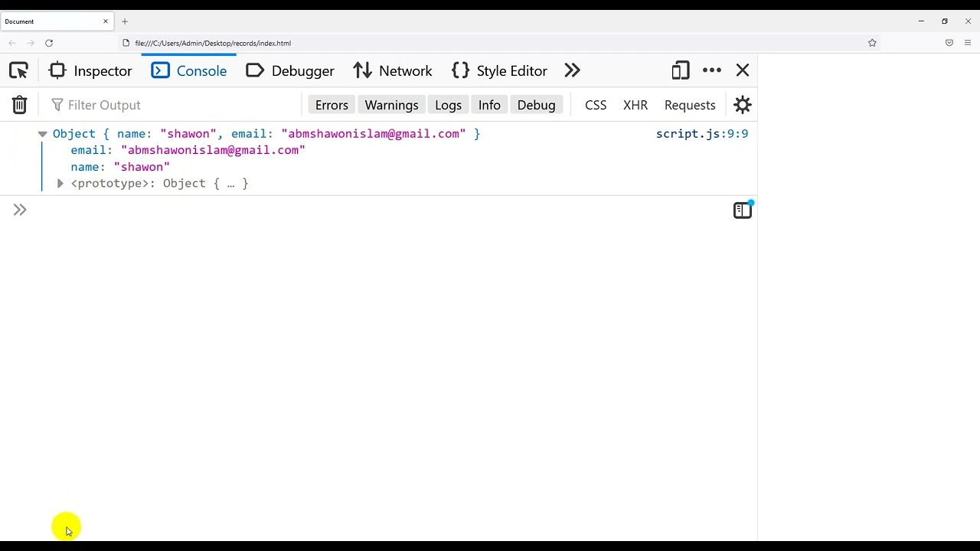Toggle Responsive Design Mode icon
The height and width of the screenshot is (551, 980).
tap(681, 70)
